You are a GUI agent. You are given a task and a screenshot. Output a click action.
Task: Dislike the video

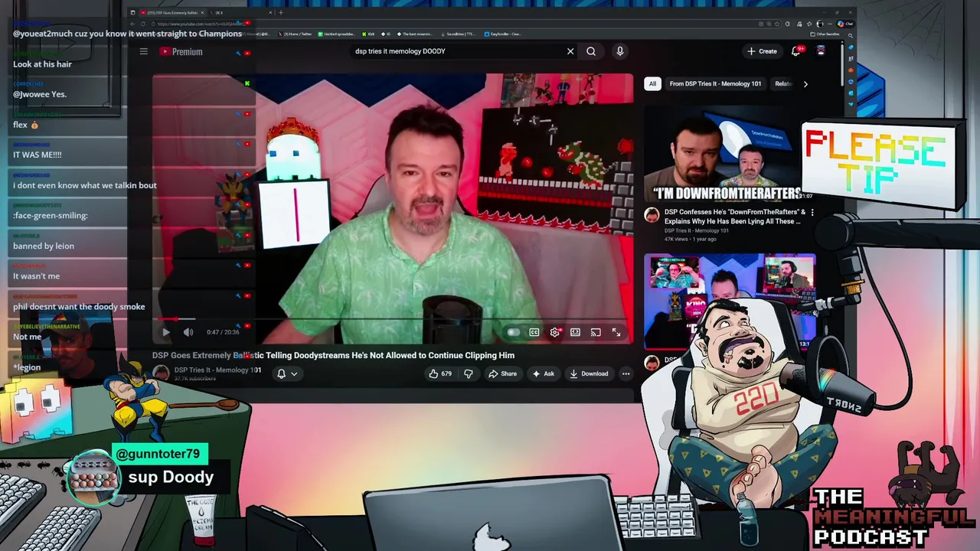click(x=469, y=373)
